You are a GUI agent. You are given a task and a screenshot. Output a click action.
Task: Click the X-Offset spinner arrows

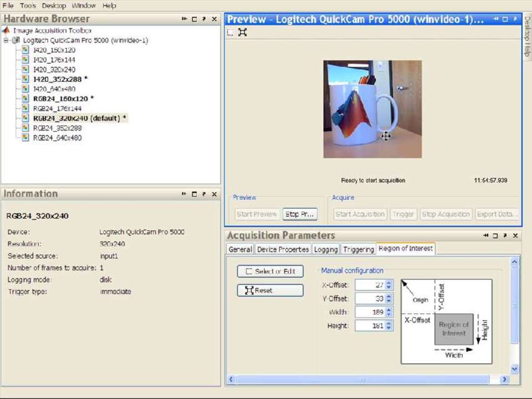(389, 285)
